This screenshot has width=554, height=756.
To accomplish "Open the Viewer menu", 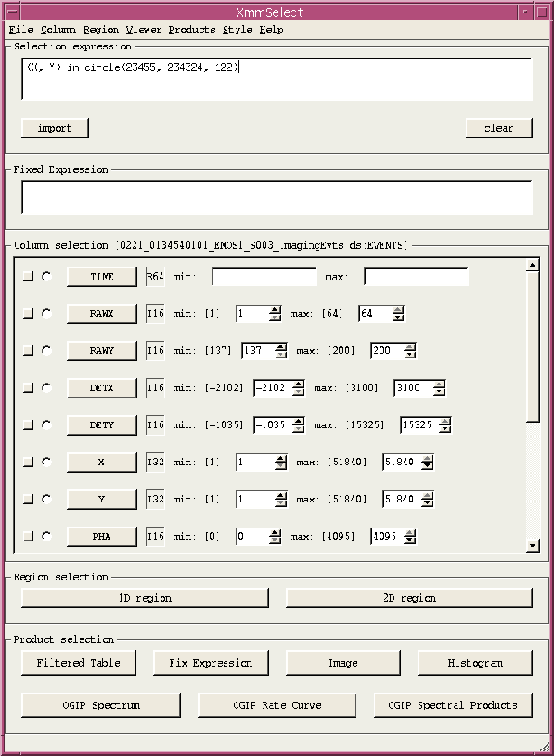I will pos(144,30).
